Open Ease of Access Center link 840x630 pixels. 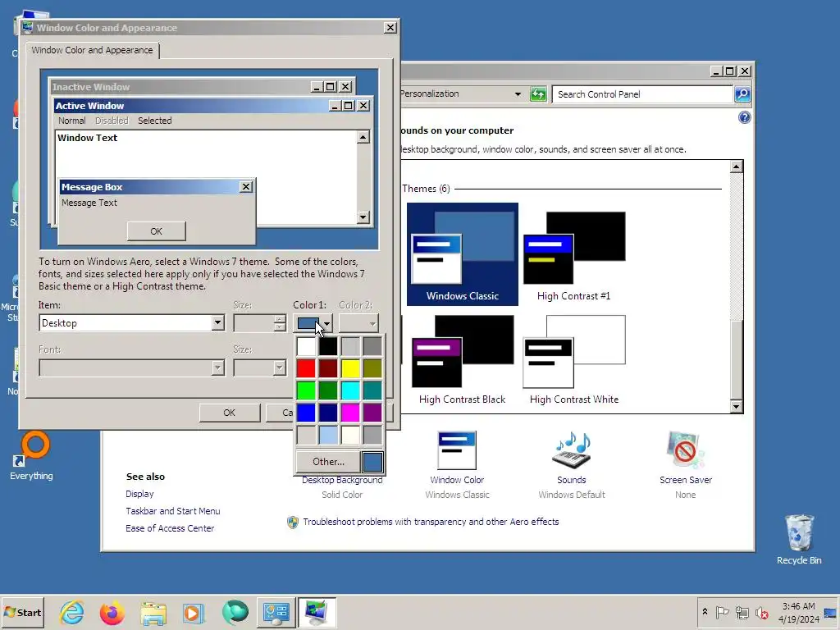tap(170, 528)
